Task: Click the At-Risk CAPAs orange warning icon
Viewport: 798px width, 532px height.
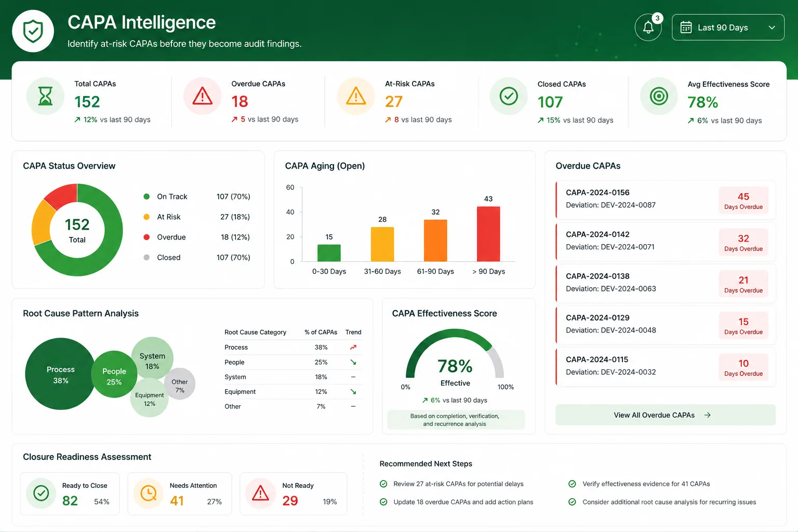Action: [x=356, y=96]
